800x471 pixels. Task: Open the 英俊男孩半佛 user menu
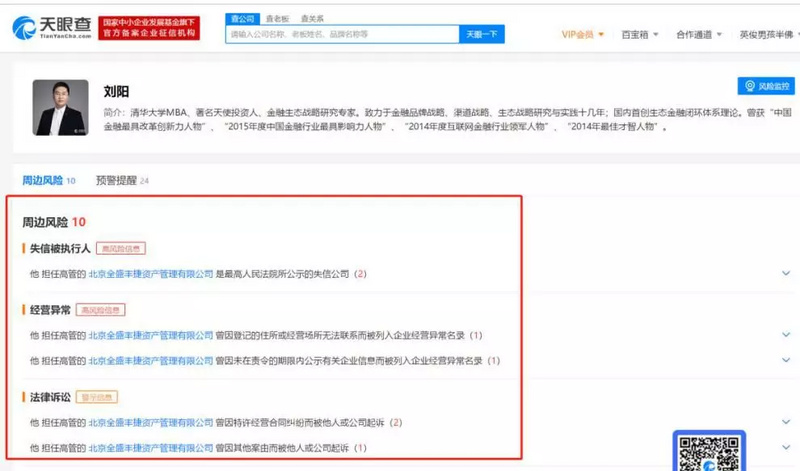tap(769, 35)
